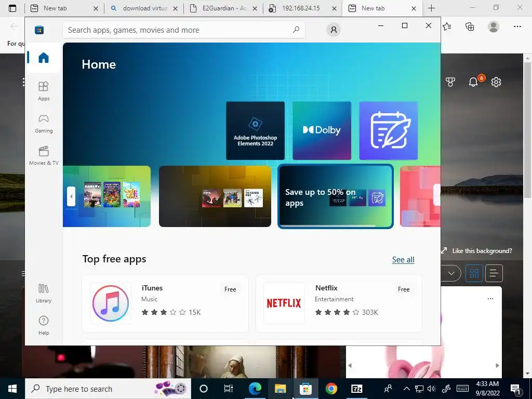The image size is (532, 399).
Task: Open Netflix app listing
Action: [x=339, y=303]
